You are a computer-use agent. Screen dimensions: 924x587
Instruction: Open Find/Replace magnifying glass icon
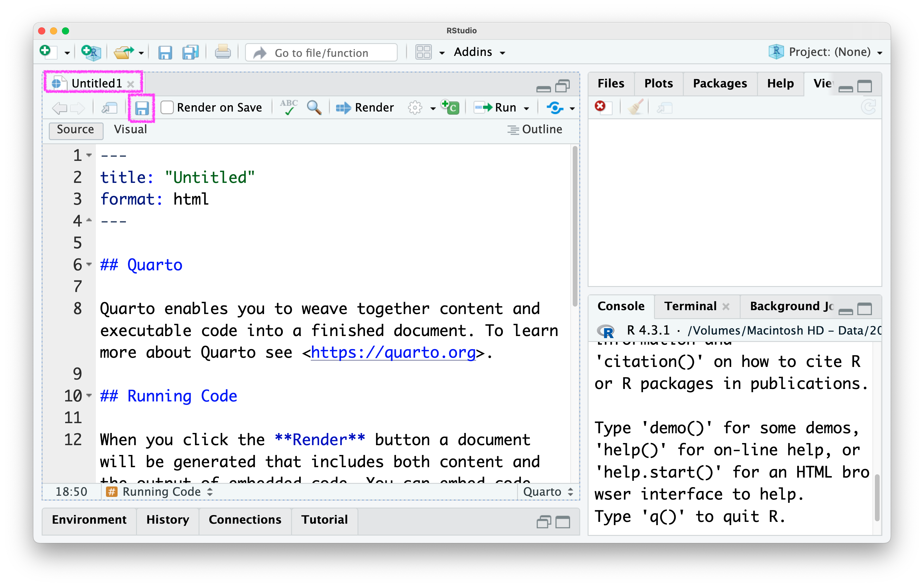[x=314, y=108]
